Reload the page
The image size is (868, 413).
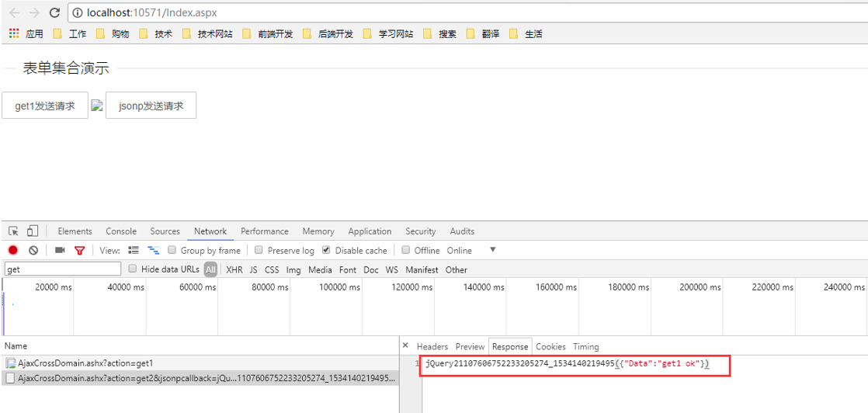[54, 12]
